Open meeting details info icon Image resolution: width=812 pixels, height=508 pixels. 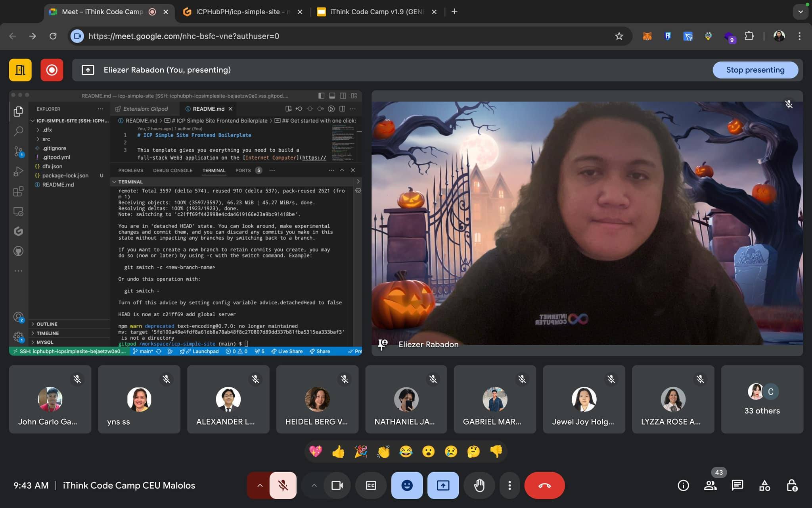(x=683, y=485)
